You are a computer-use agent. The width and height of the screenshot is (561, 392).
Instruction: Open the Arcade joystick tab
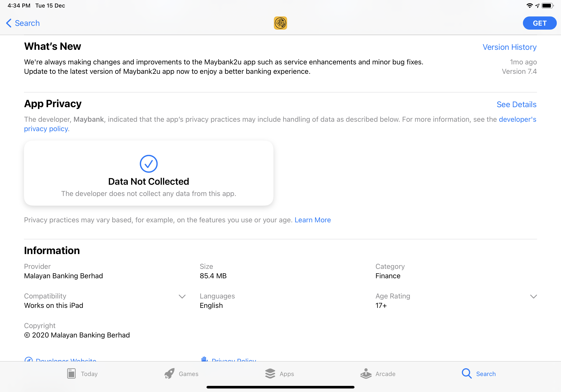click(366, 373)
